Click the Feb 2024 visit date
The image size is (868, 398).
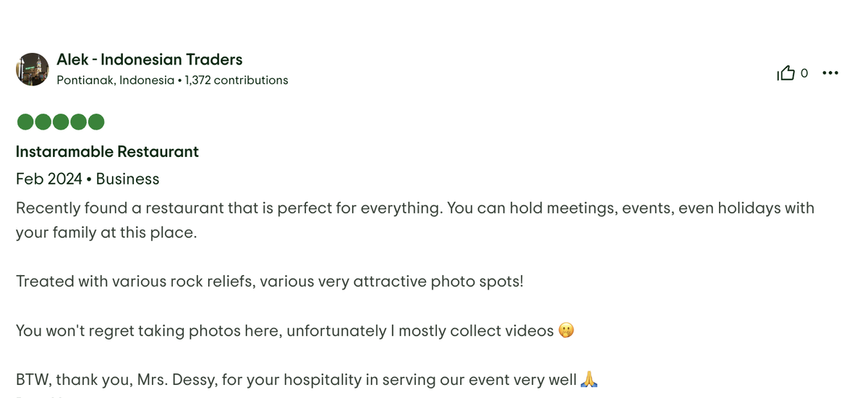48,179
